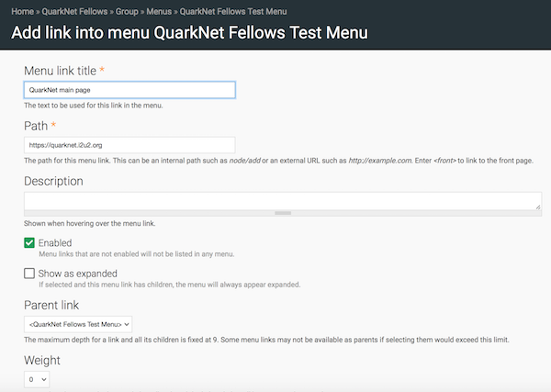
Task: Click the Parent link dropdown chevron arrow
Action: click(127, 324)
